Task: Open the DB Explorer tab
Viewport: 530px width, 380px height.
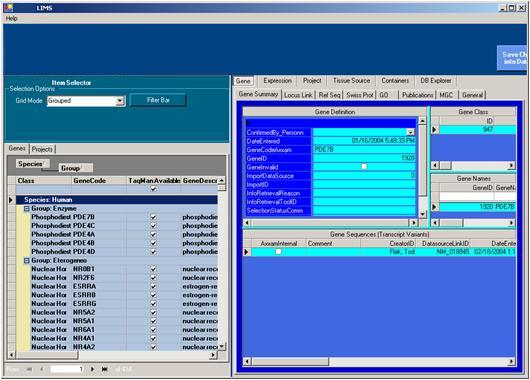Action: coord(436,80)
